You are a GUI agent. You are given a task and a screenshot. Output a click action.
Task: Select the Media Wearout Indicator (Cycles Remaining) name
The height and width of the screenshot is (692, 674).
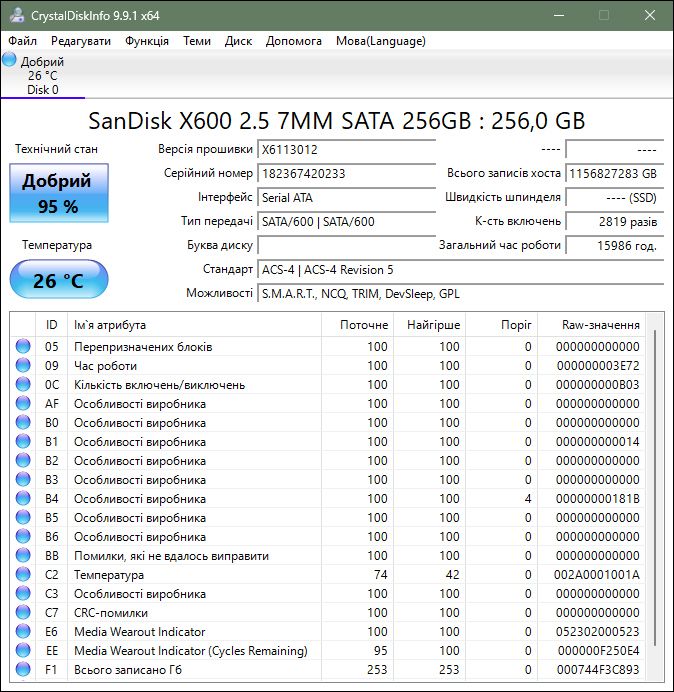click(x=191, y=651)
